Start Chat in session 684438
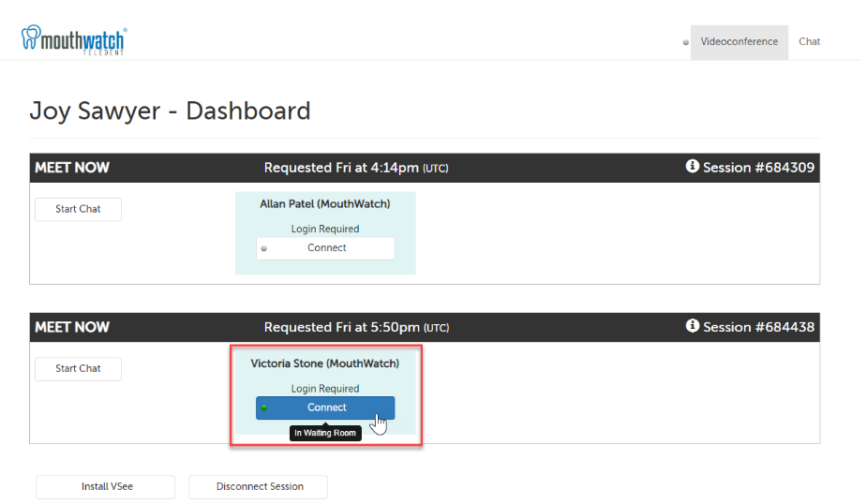Viewport: 867px width, 504px height. [78, 368]
